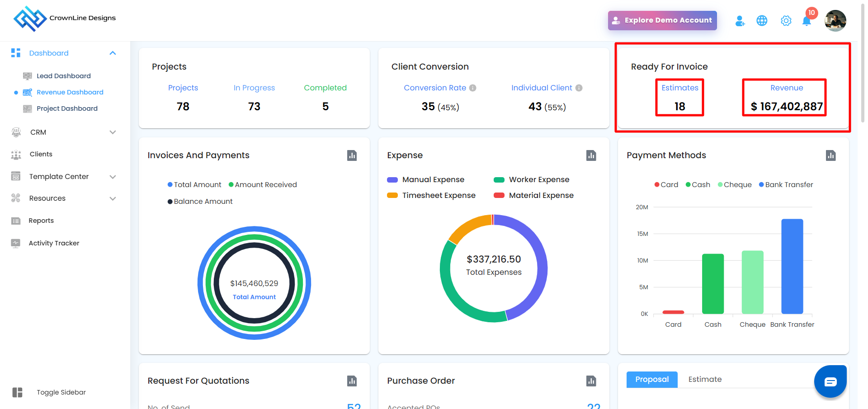Click the Payment Methods chart icon
Image resolution: width=868 pixels, height=409 pixels.
tap(830, 155)
